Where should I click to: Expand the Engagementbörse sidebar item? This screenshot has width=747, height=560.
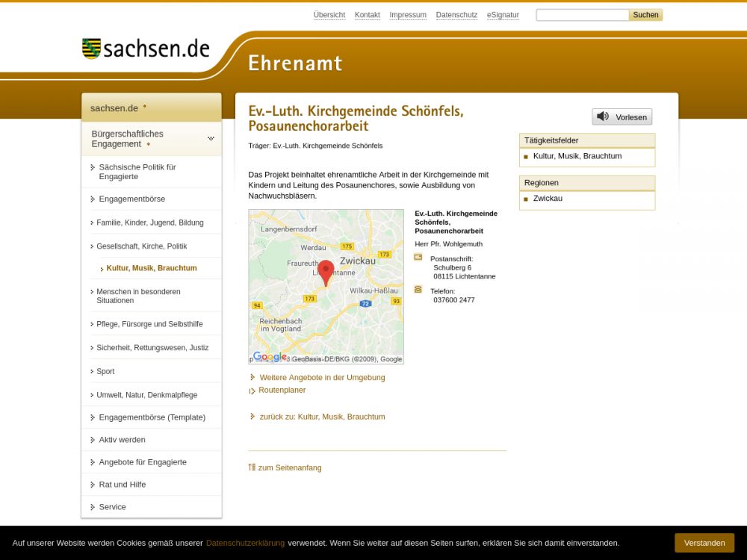[131, 199]
